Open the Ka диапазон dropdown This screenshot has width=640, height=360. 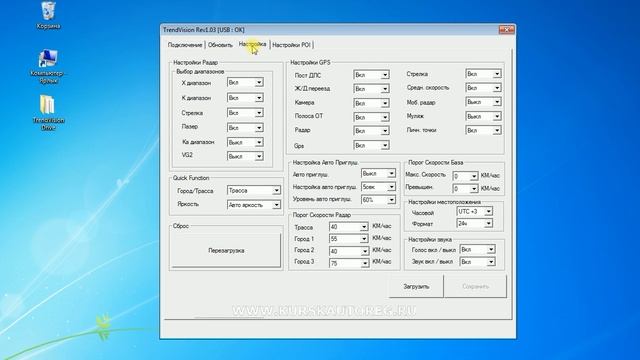coord(245,142)
